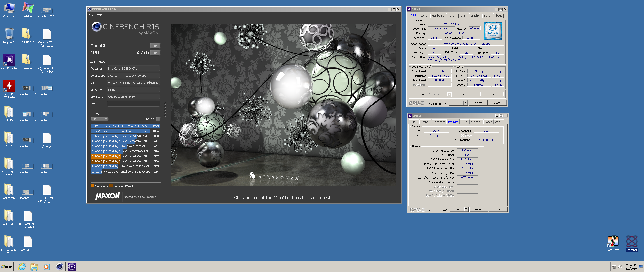The height and width of the screenshot is (272, 644).
Task: Launch the CPUID CPU-Z desktop shortcut
Action: pos(9,62)
